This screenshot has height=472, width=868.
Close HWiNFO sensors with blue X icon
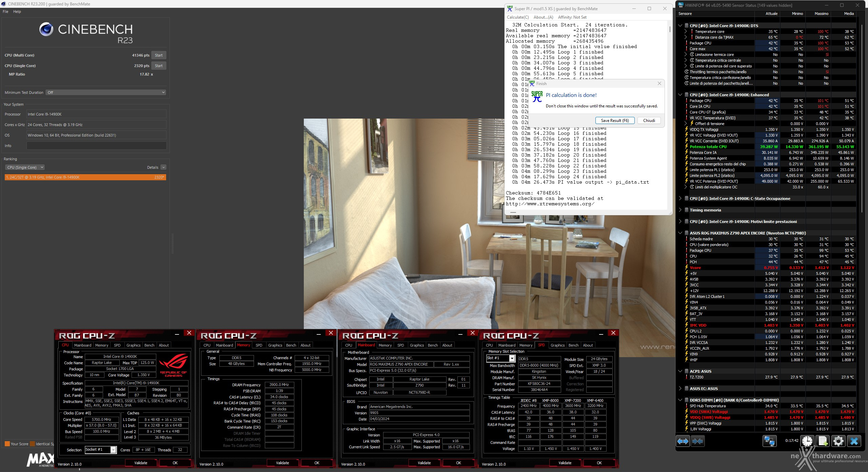click(x=854, y=441)
